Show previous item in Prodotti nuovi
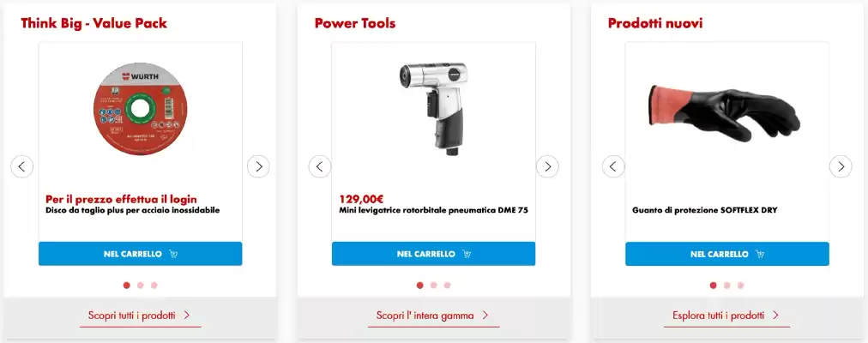The height and width of the screenshot is (343, 868). [x=613, y=166]
